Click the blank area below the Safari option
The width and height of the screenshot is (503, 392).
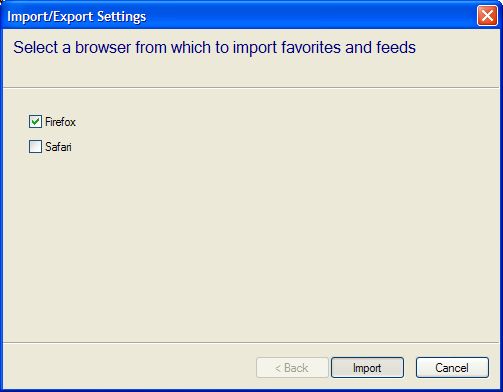coord(251,247)
